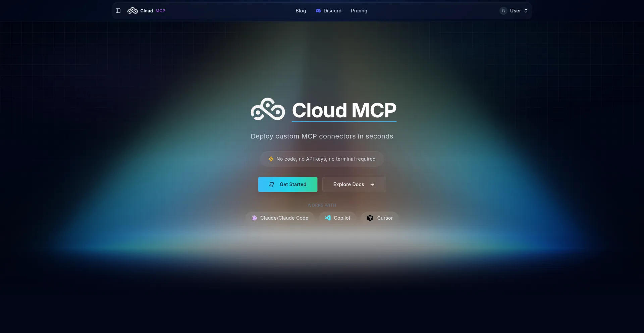Click the Claude starburst icon
This screenshot has height=333, width=644.
click(254, 218)
